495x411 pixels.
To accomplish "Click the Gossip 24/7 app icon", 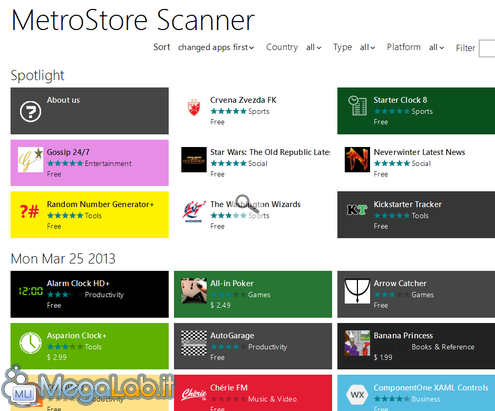I will click(x=30, y=159).
